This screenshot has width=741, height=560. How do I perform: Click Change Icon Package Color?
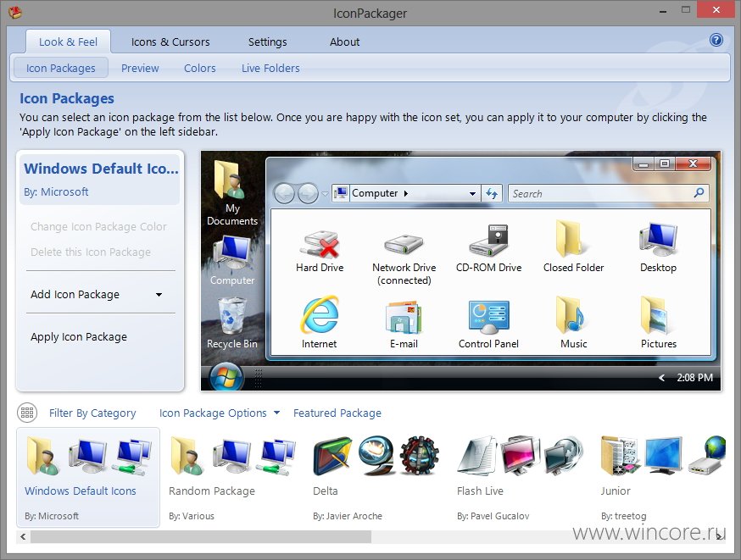(x=98, y=227)
